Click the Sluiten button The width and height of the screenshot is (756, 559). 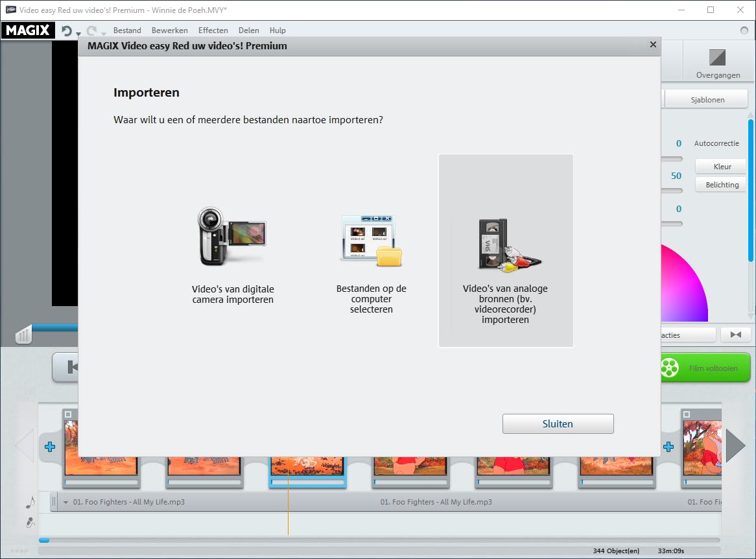tap(558, 423)
